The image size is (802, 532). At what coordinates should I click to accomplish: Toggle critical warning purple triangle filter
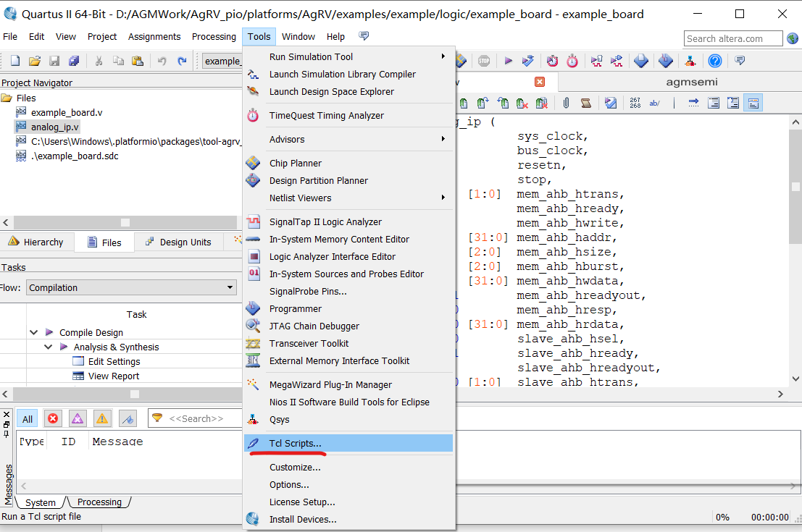(x=78, y=418)
